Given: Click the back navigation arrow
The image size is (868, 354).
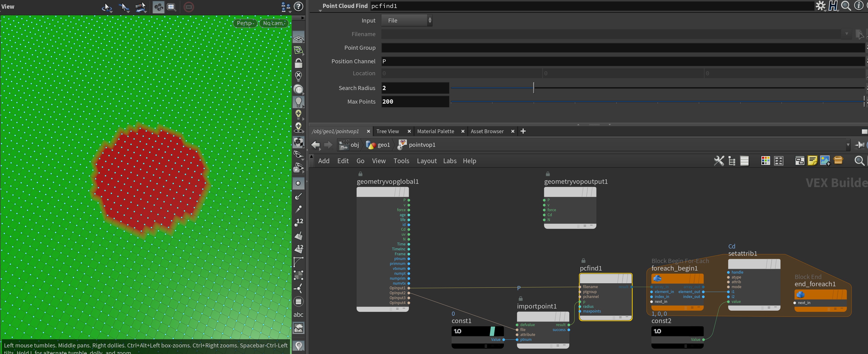Looking at the screenshot, I should click(x=315, y=145).
